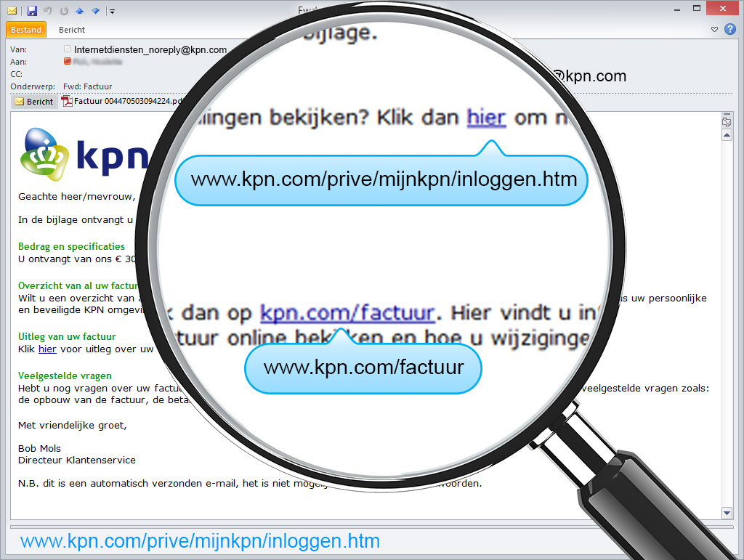Click the red presence icon in Aan field
The image size is (744, 560).
(68, 61)
